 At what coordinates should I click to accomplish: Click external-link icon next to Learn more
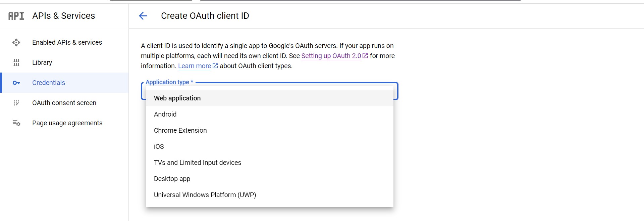tap(215, 66)
